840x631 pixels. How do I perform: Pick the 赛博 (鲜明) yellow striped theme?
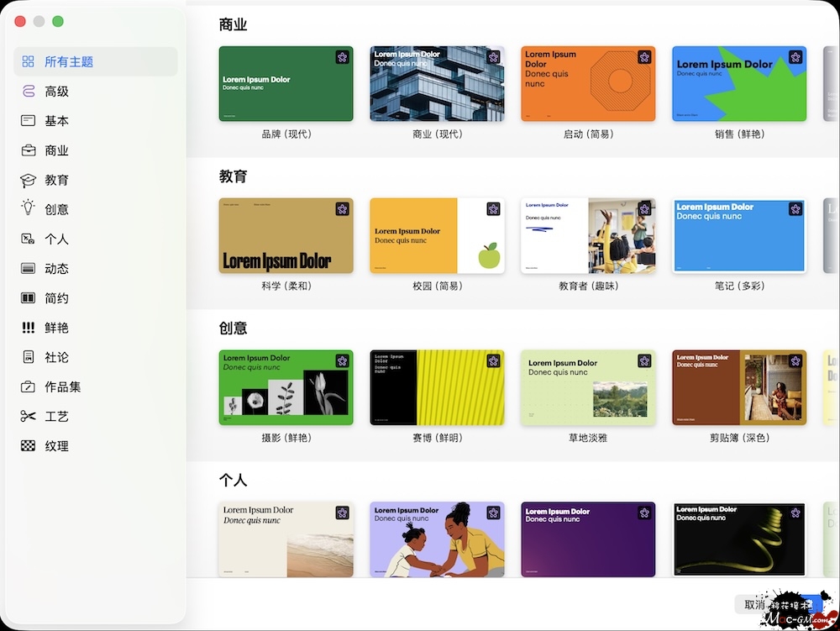437,387
